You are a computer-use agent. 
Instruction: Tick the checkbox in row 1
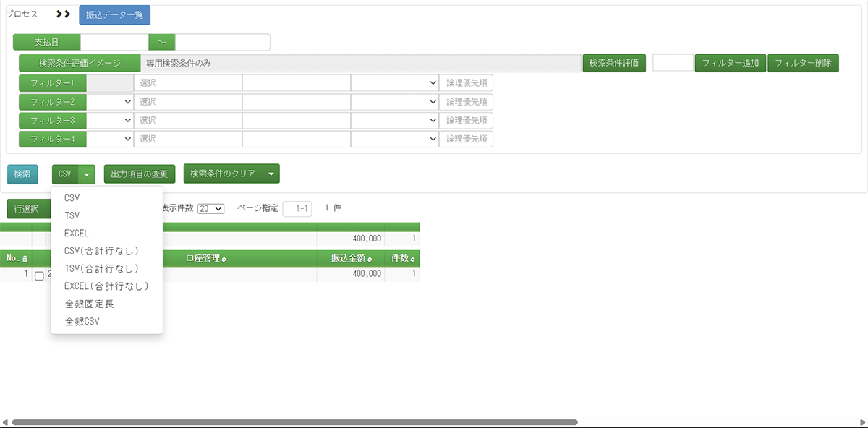pyautogui.click(x=39, y=276)
